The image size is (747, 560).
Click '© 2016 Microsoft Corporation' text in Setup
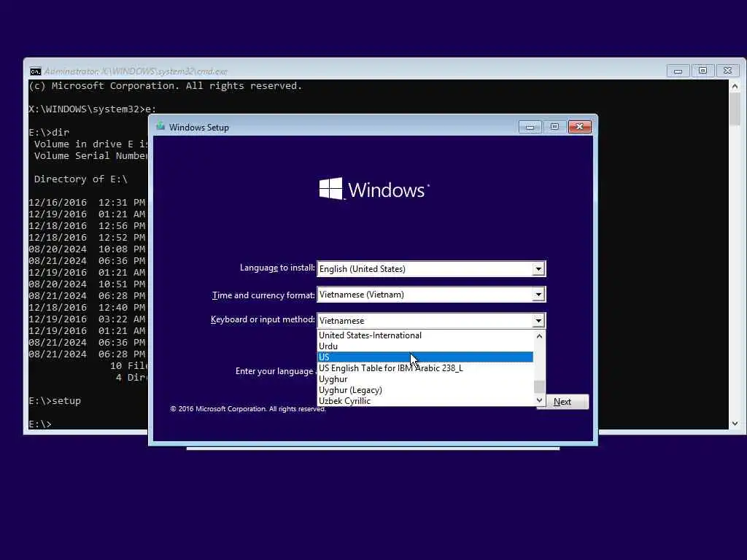[x=248, y=409]
